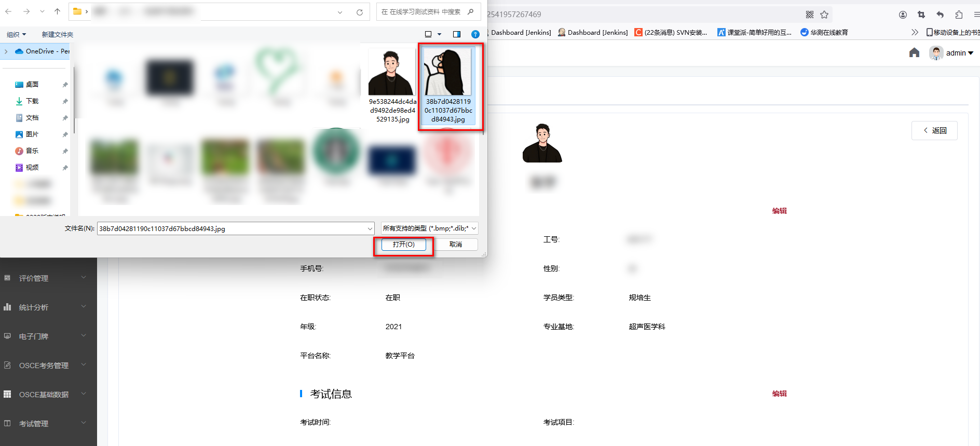Open the browser account icon
The height and width of the screenshot is (446, 980).
tap(903, 15)
